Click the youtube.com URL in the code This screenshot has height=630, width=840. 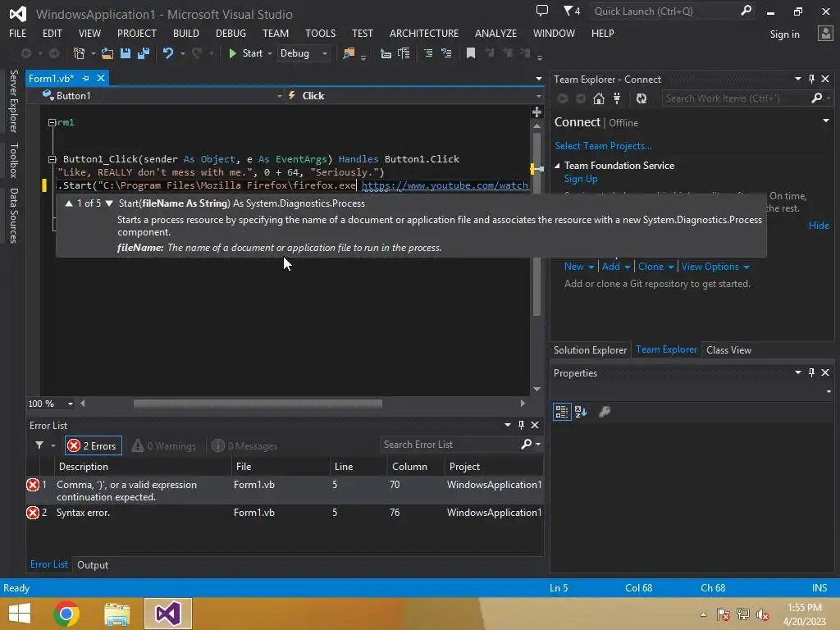click(x=445, y=185)
